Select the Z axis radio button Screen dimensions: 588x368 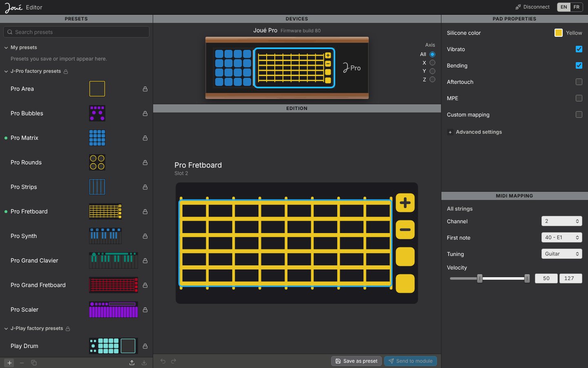pos(432,79)
